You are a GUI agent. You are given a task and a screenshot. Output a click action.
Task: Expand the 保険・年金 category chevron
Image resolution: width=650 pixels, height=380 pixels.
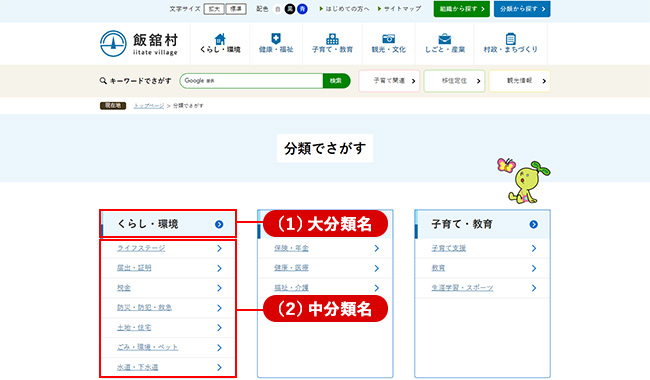[x=376, y=248]
